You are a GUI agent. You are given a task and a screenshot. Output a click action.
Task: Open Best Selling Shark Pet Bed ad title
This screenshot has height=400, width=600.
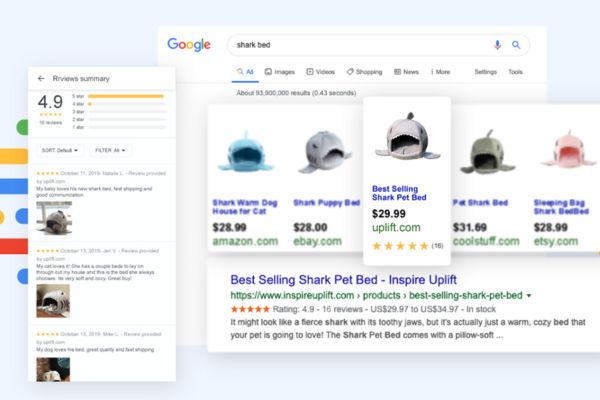pos(399,193)
